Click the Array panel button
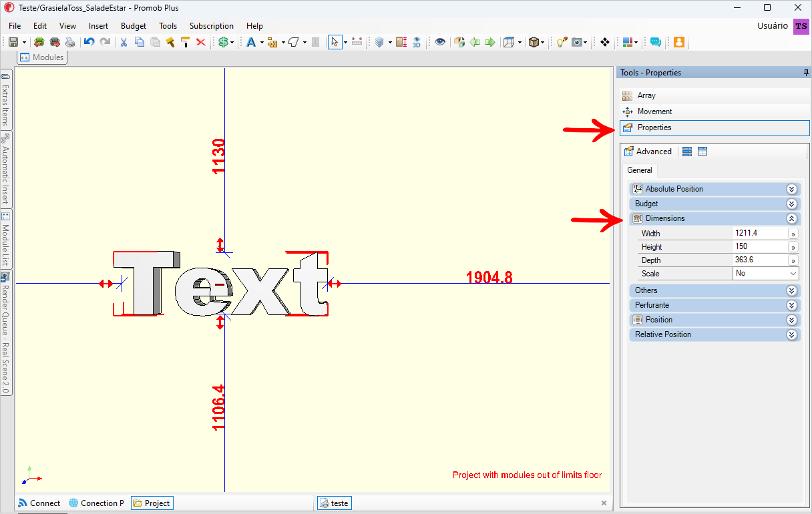 click(x=715, y=95)
